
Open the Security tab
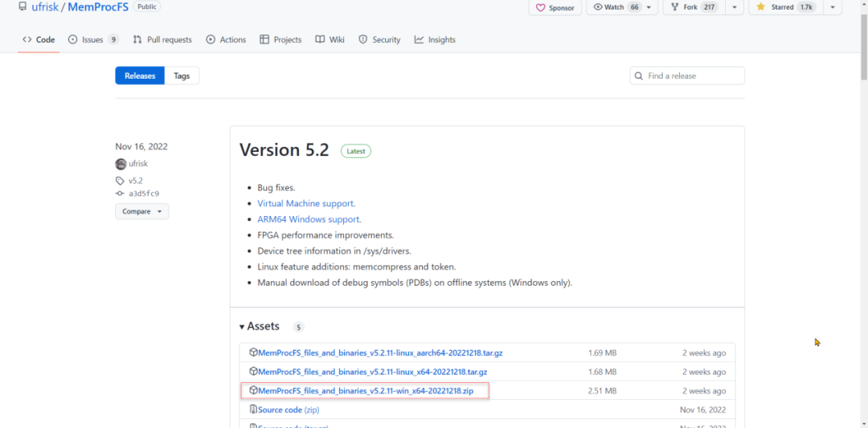379,40
